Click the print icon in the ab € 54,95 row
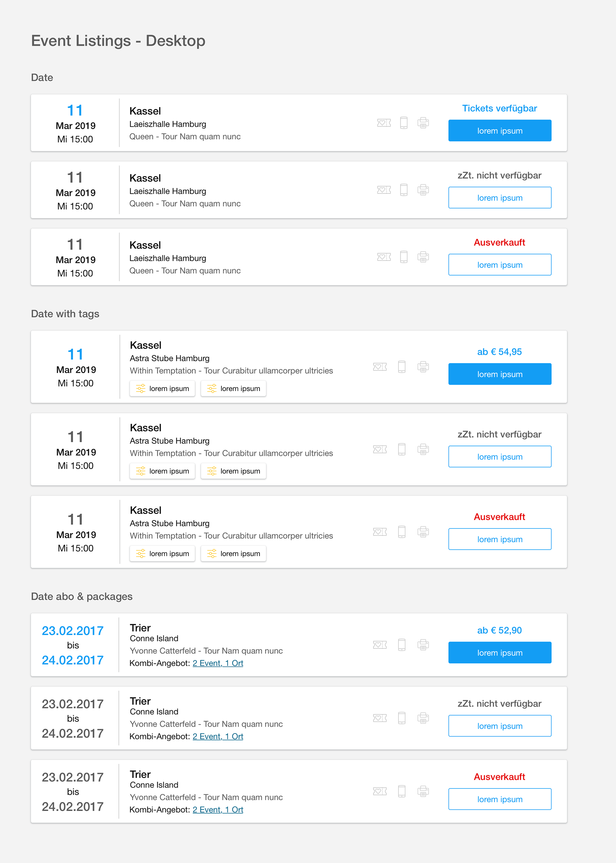The height and width of the screenshot is (863, 616). coord(423,367)
